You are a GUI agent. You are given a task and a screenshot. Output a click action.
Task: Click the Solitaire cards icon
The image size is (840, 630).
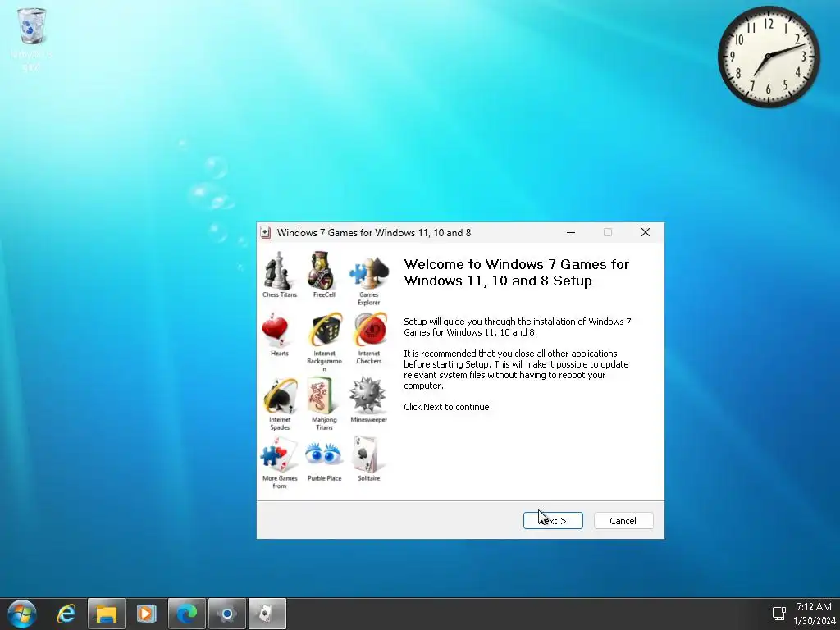[x=367, y=455]
